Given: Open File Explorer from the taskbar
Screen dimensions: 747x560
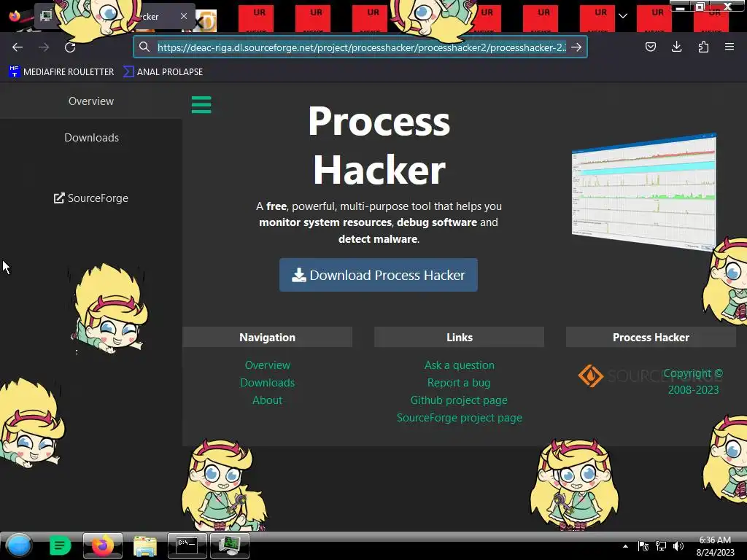Looking at the screenshot, I should (145, 545).
